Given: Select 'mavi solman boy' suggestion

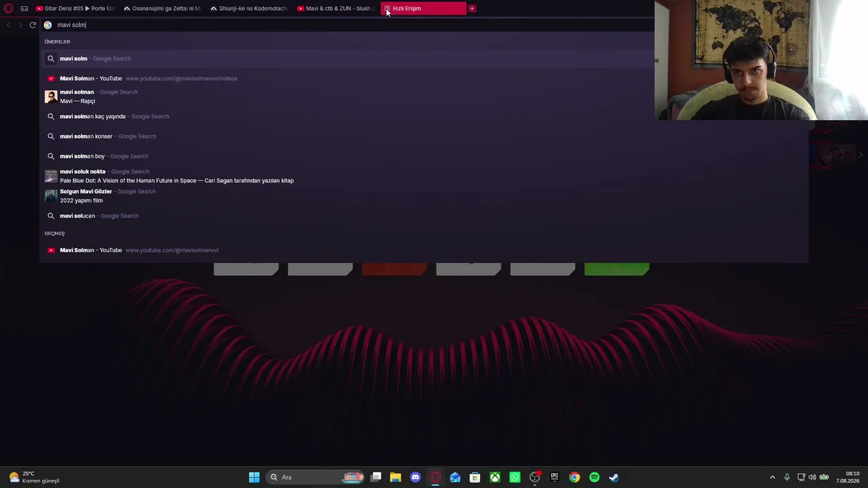Looking at the screenshot, I should pyautogui.click(x=424, y=156).
